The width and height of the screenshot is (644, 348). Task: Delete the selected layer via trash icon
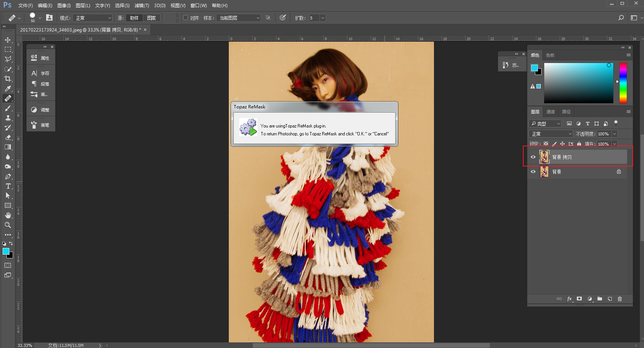(620, 299)
